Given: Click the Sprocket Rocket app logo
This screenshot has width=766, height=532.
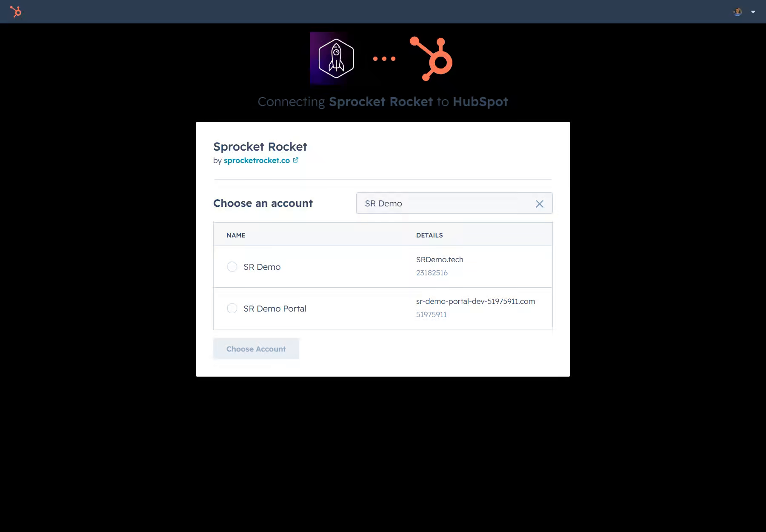Looking at the screenshot, I should (x=336, y=58).
